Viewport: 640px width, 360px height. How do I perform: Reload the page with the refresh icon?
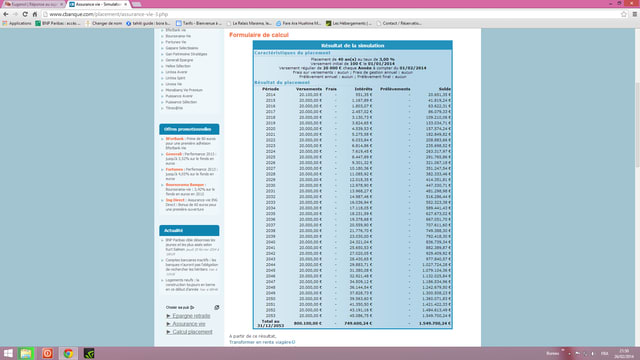(25, 14)
